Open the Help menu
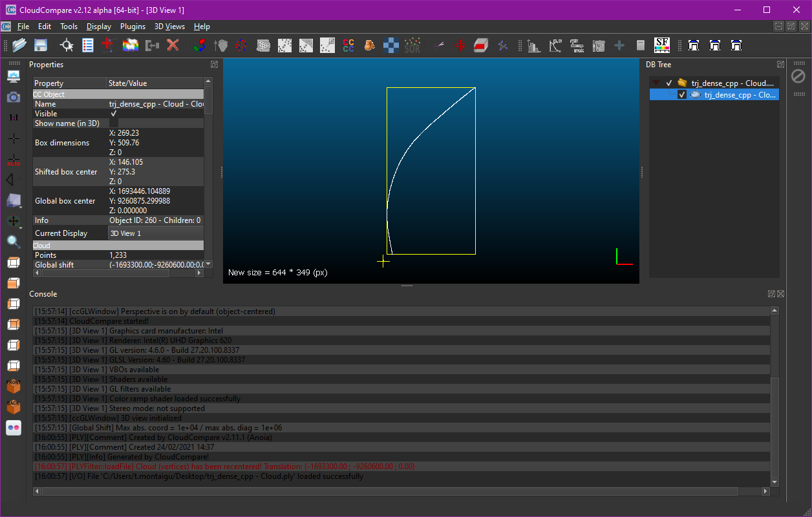 point(202,26)
